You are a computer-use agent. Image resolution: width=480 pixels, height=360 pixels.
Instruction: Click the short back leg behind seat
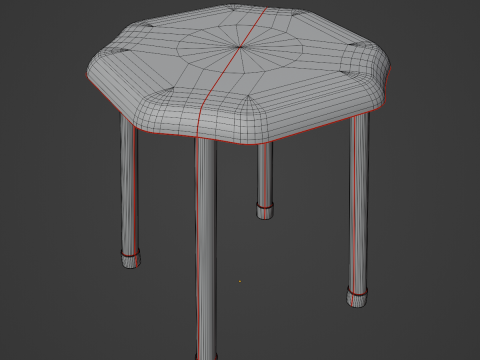265,181
